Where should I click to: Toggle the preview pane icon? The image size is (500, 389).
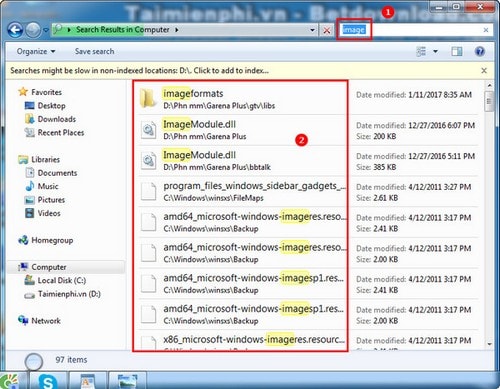coord(457,51)
